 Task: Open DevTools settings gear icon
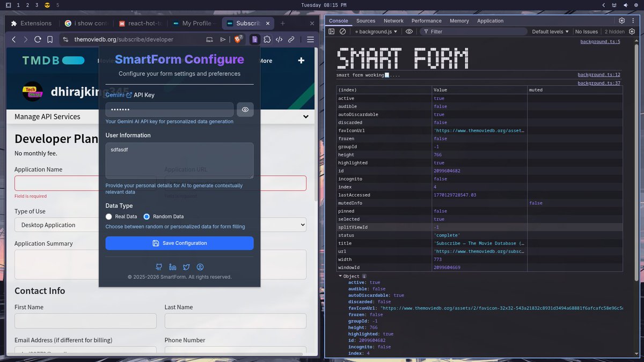click(621, 20)
